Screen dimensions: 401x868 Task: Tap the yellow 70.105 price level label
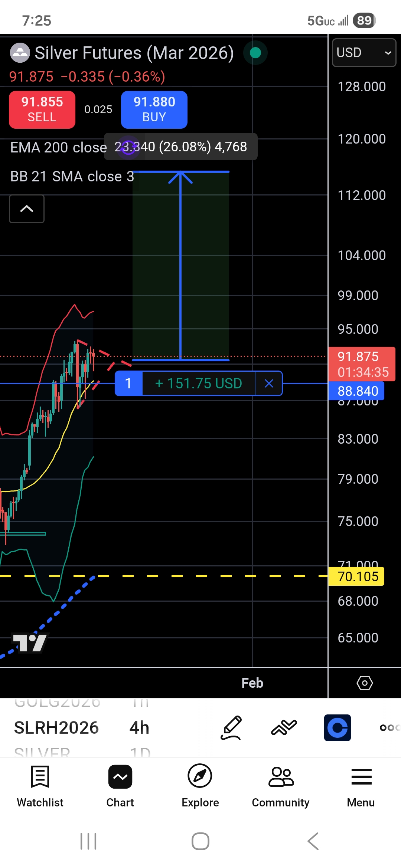tap(356, 576)
